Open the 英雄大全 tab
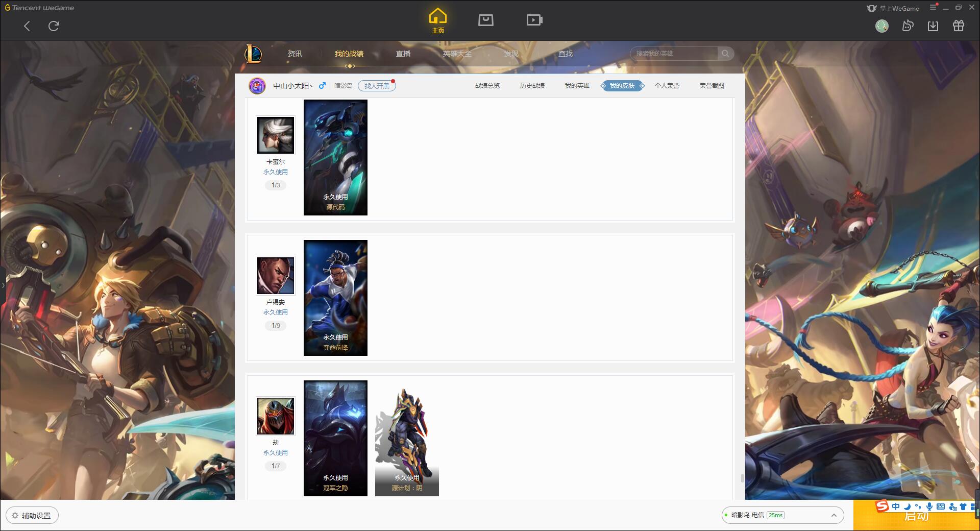 (x=457, y=54)
